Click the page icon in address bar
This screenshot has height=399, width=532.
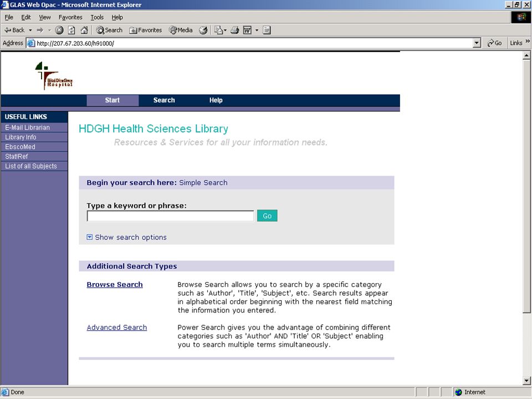tap(31, 43)
